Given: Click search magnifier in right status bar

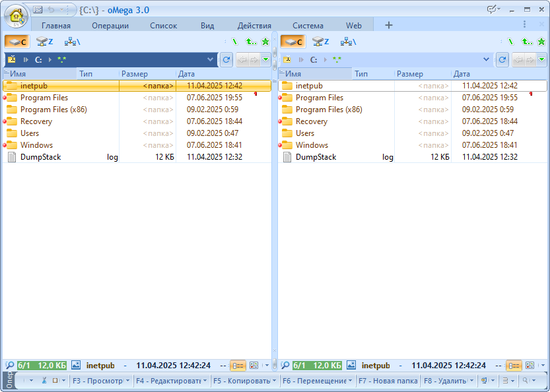Looking at the screenshot, I should click(285, 366).
